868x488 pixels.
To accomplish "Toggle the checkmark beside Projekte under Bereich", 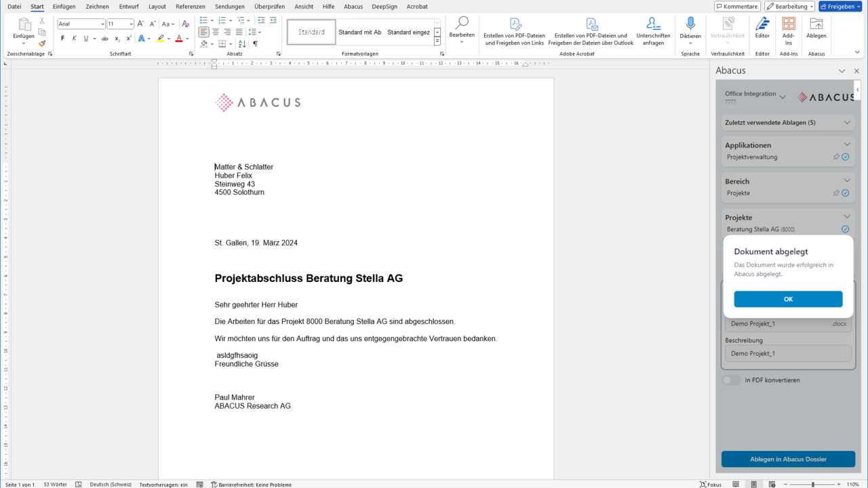I will [845, 193].
